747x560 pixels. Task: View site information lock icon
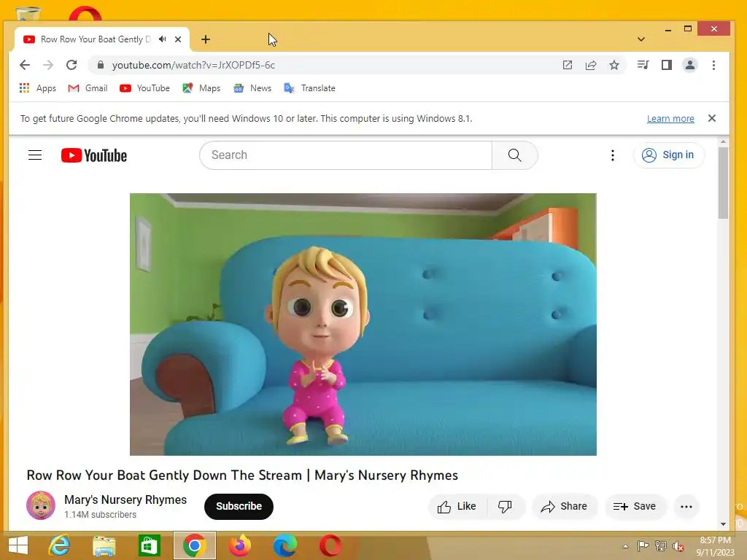pos(100,65)
